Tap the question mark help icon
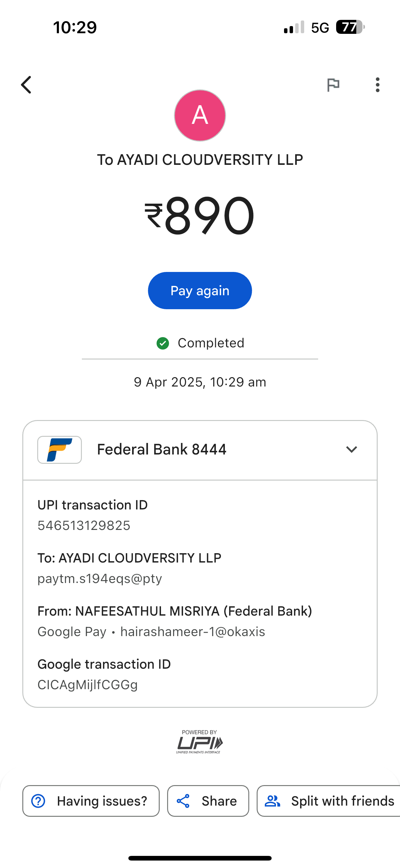Screen dimensions: 400x868 tap(38, 801)
